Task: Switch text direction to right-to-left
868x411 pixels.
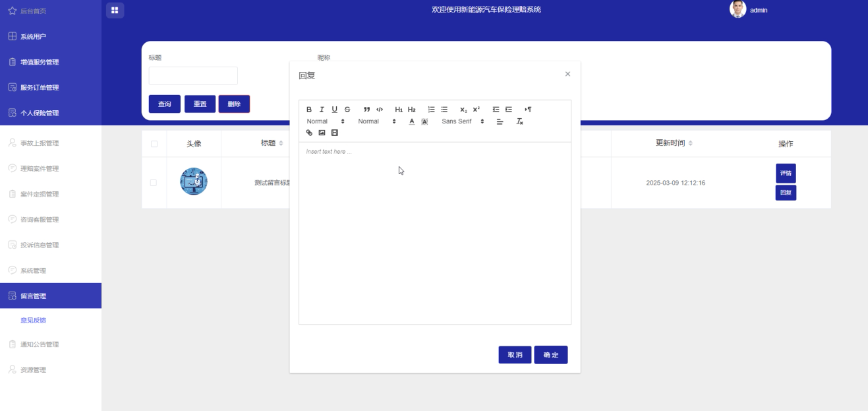Action: click(528, 110)
